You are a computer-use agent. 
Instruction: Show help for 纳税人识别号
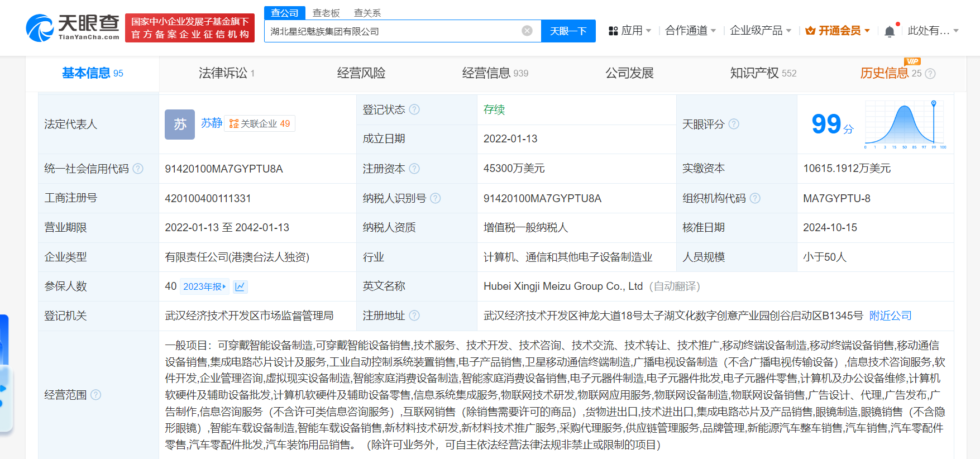tap(436, 198)
